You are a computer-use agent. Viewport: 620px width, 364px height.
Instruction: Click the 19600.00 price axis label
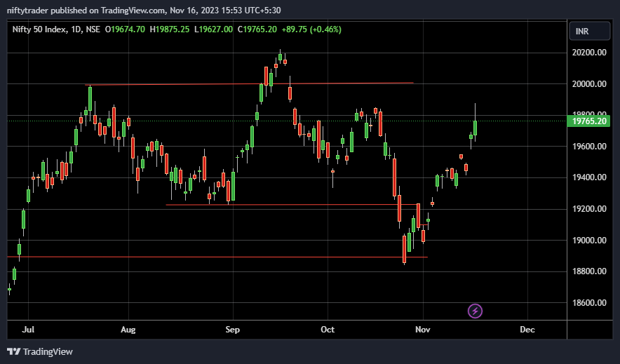(589, 147)
